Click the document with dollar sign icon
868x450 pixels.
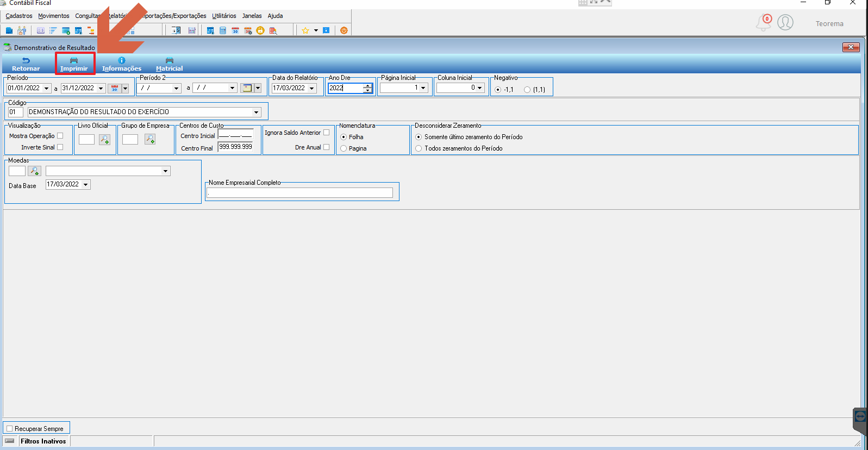pyautogui.click(x=176, y=30)
